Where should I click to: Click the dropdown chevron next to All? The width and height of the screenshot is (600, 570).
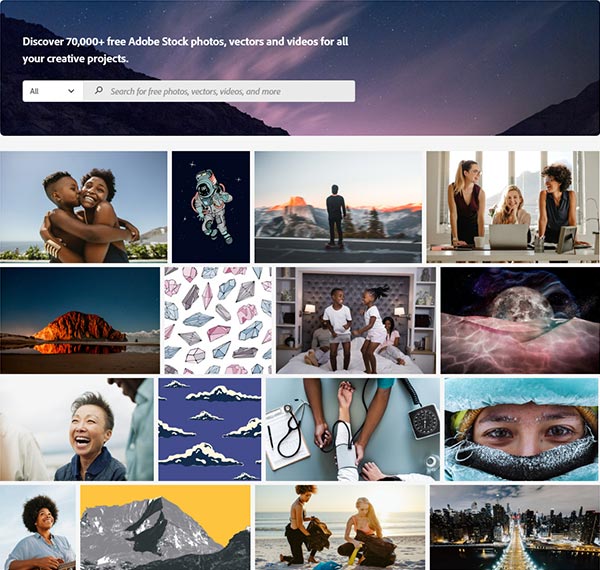[71, 91]
